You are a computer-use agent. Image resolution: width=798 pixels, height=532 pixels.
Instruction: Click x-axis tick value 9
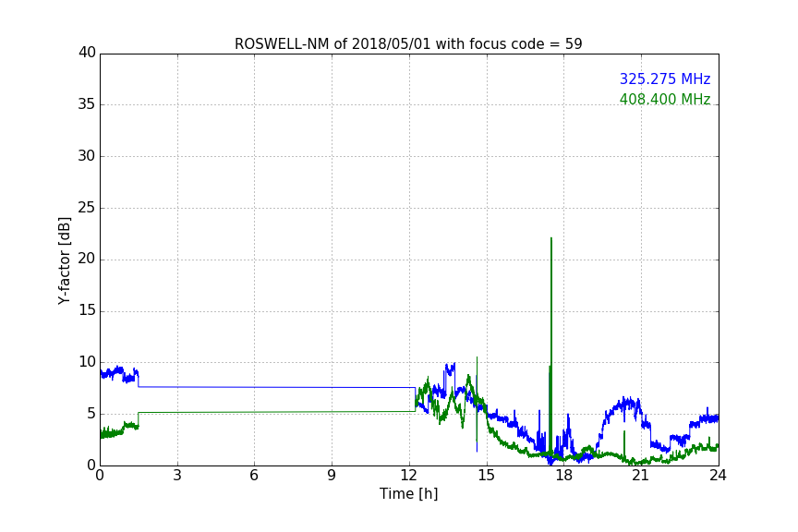pos(332,476)
